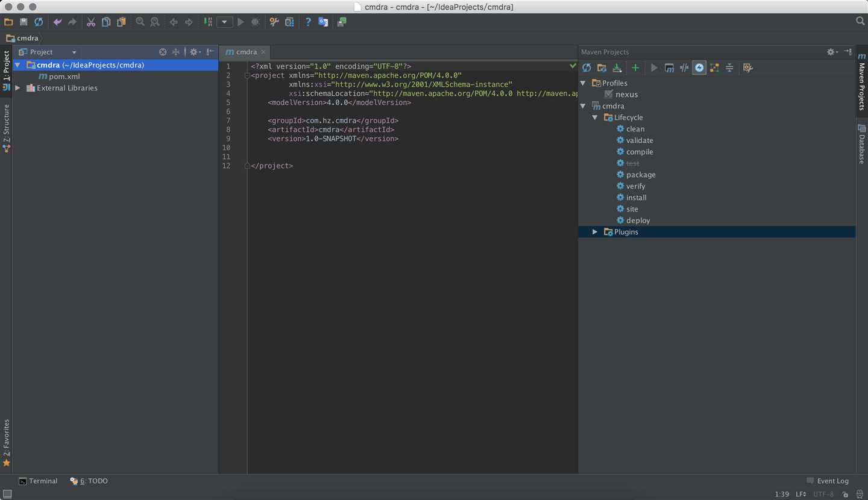The height and width of the screenshot is (500, 868).
Task: Expand External Libraries node
Action: [17, 88]
